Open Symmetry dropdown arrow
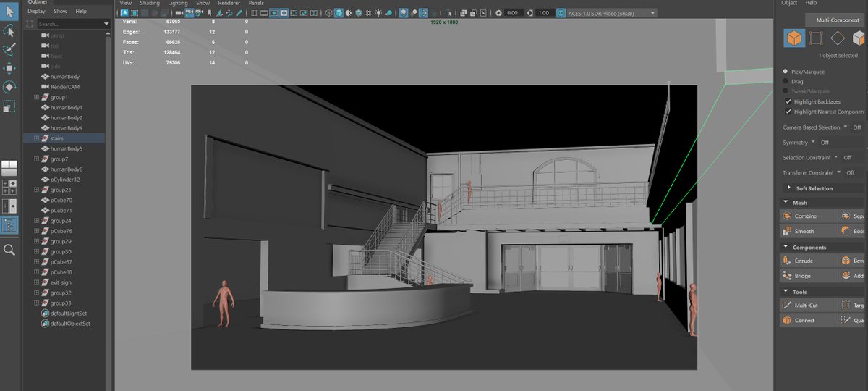The image size is (868, 391). pos(813,142)
